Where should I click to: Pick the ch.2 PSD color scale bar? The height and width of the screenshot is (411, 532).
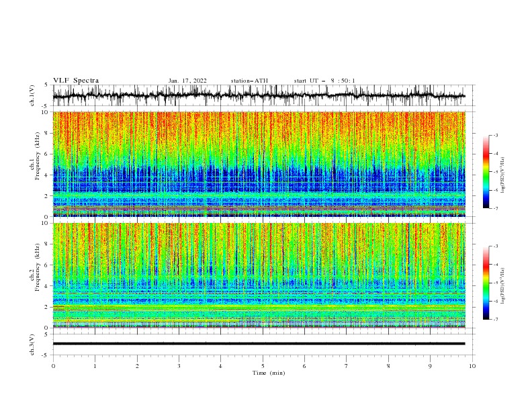tap(486, 283)
